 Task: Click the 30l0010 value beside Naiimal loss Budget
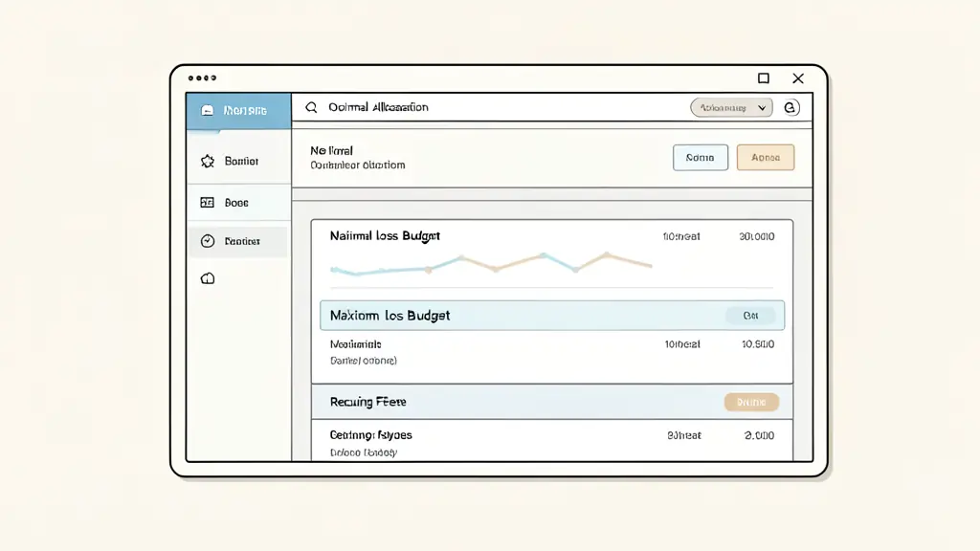click(x=756, y=237)
